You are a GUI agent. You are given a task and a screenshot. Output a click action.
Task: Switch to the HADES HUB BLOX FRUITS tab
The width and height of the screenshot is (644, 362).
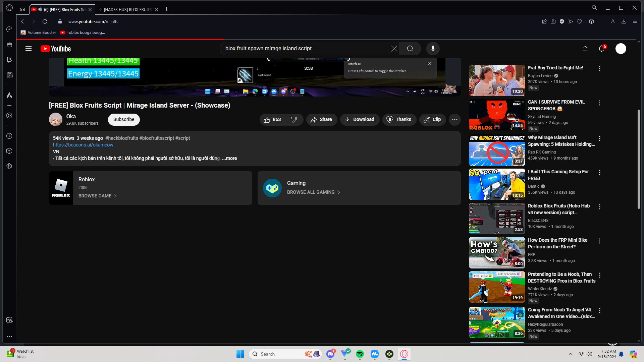tap(127, 9)
